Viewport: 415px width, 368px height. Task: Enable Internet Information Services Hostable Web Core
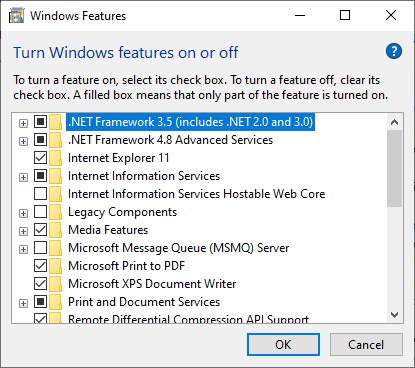[40, 194]
